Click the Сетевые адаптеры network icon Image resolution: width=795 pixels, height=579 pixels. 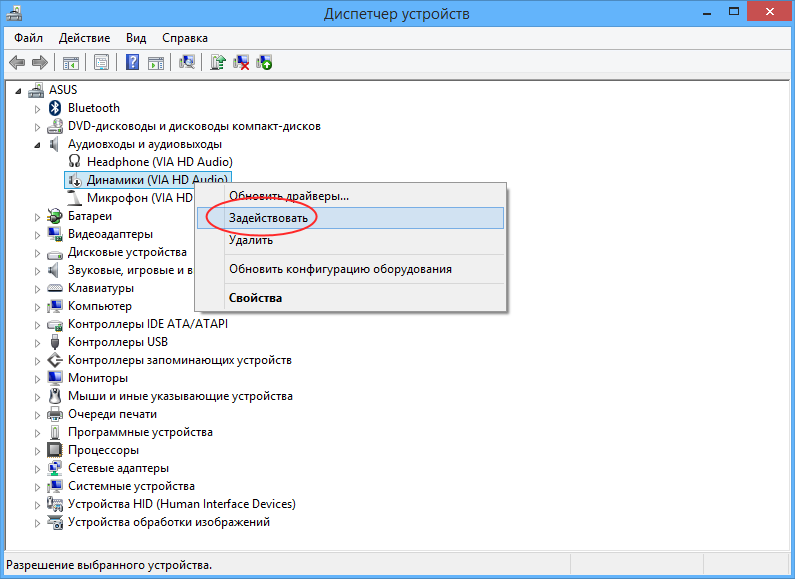(55, 468)
